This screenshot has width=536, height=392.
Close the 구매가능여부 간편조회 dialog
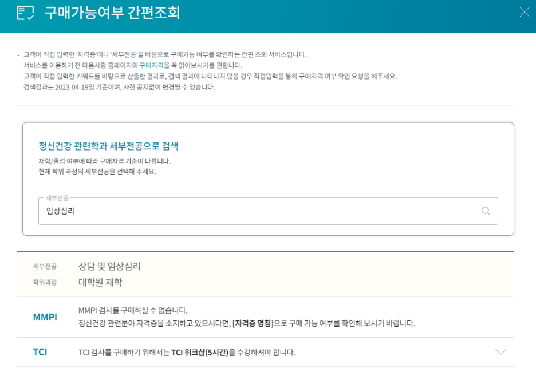click(x=524, y=12)
